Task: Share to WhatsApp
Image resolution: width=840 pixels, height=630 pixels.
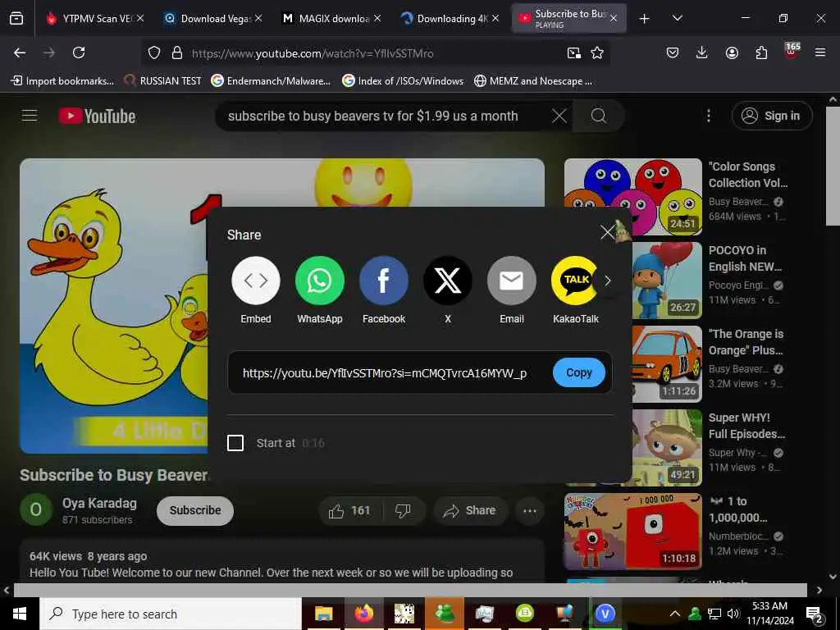Action: (x=319, y=281)
